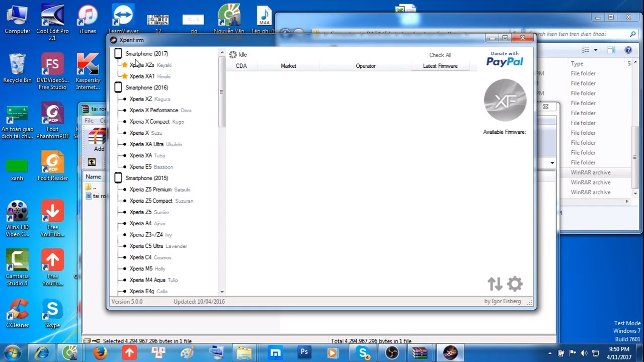This screenshot has height=362, width=644.
Task: Select Xperia XA1 Hinoki in device tree
Action: (149, 76)
